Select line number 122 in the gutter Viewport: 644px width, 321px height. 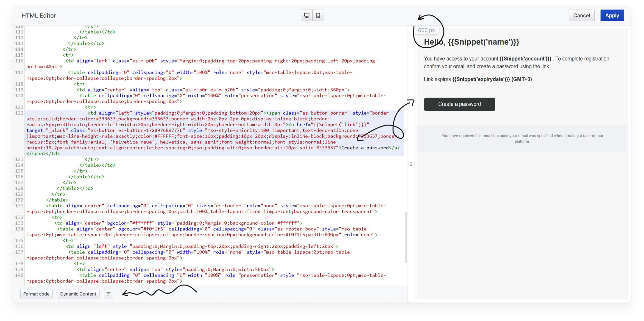click(x=19, y=113)
